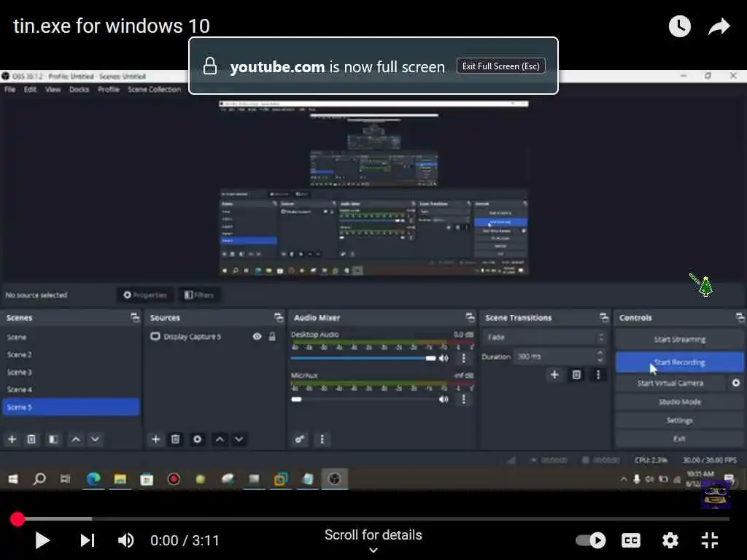
Task: Skip to the next video
Action: click(x=88, y=540)
